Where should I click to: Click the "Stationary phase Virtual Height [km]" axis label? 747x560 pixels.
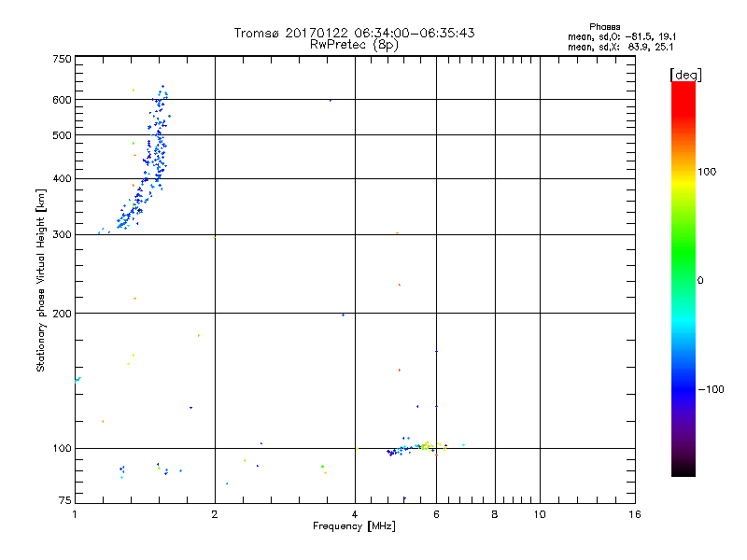point(40,280)
